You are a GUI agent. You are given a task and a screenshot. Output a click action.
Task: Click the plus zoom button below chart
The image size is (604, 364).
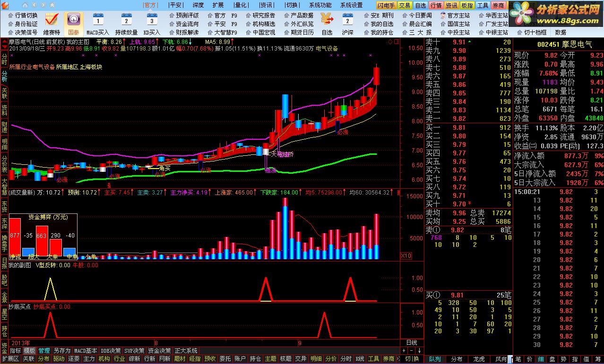click(404, 351)
